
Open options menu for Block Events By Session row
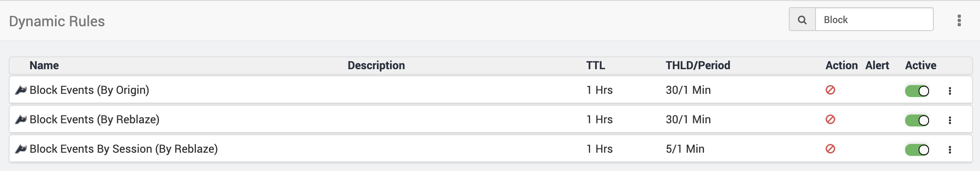tap(950, 150)
